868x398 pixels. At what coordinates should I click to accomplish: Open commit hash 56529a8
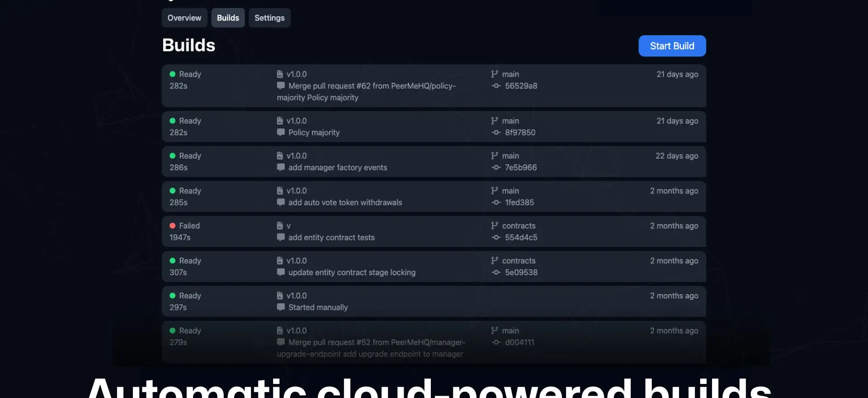521,86
